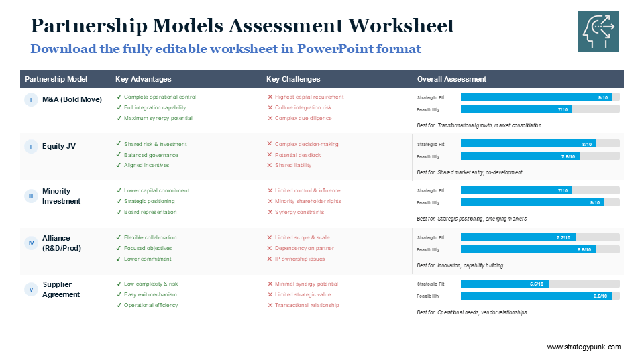
Task: Select the roman numeral I badge
Action: [x=31, y=99]
